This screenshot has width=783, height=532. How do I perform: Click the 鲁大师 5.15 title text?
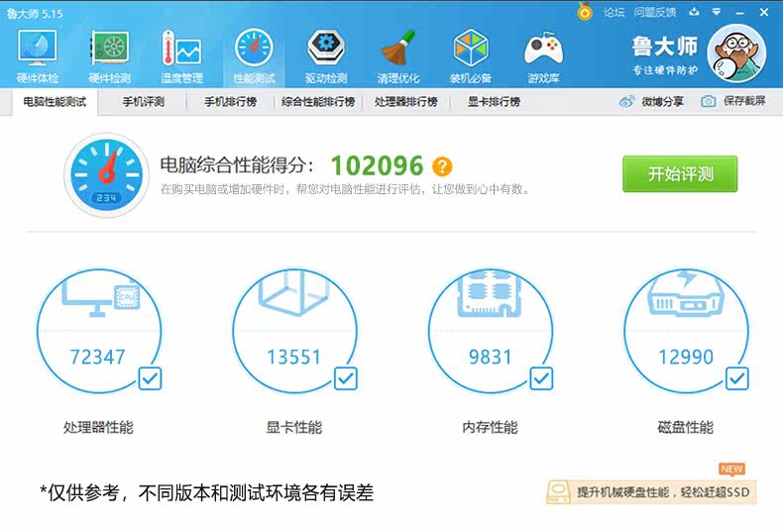tap(35, 14)
